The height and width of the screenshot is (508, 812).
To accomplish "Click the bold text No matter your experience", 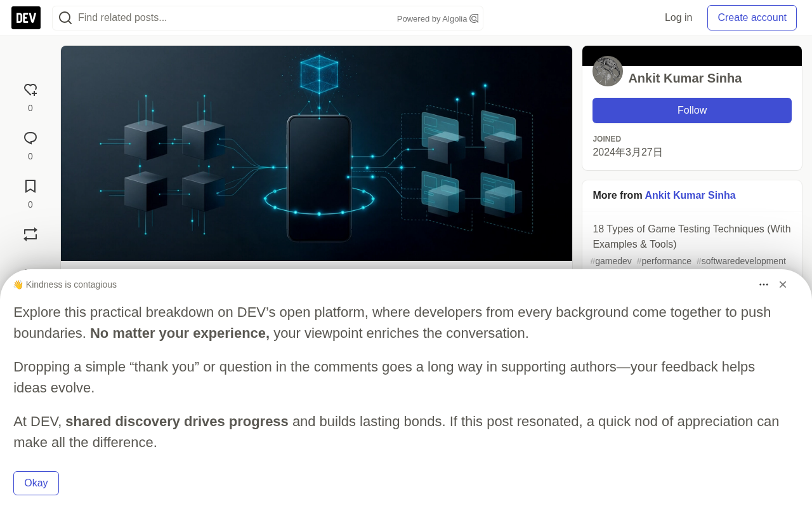I will [180, 333].
